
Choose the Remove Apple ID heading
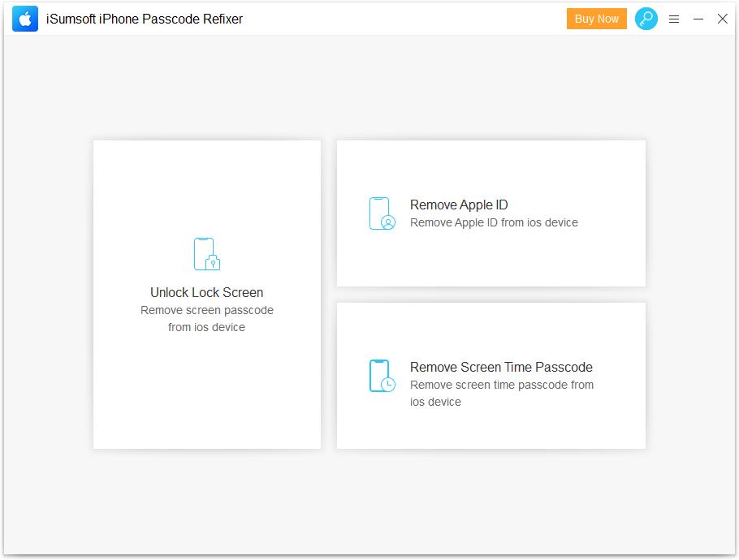pos(459,205)
